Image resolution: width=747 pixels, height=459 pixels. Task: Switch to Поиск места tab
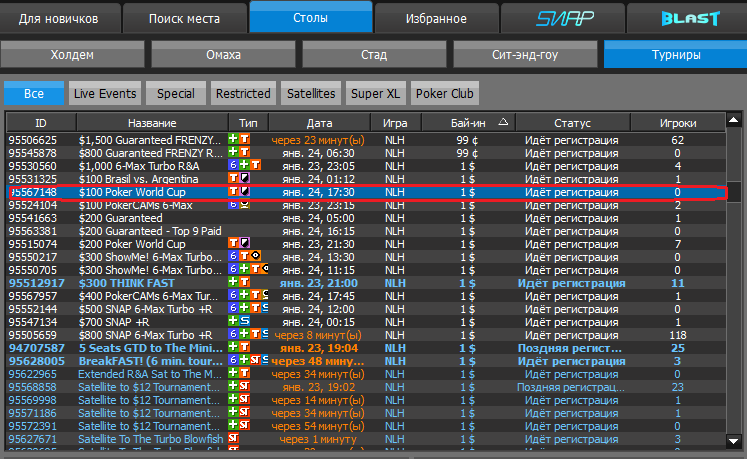184,19
